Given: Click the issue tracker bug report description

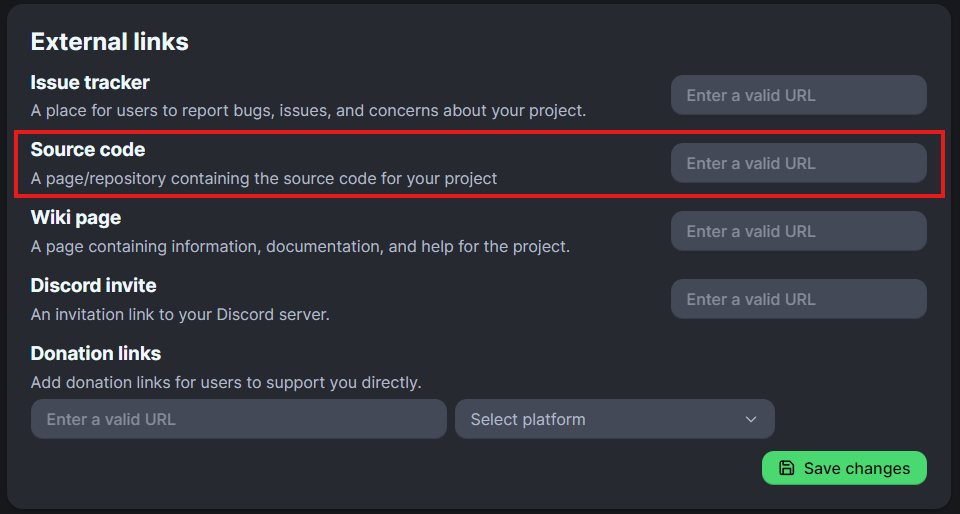Looking at the screenshot, I should 308,110.
